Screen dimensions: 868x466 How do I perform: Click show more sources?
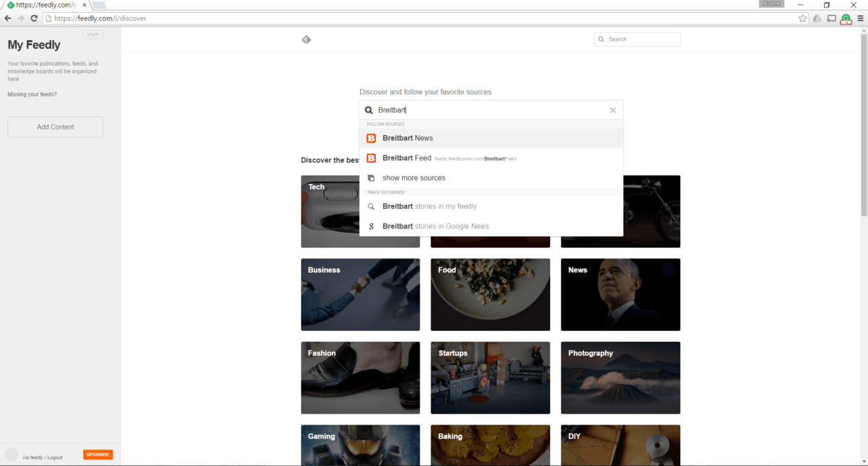pyautogui.click(x=491, y=178)
